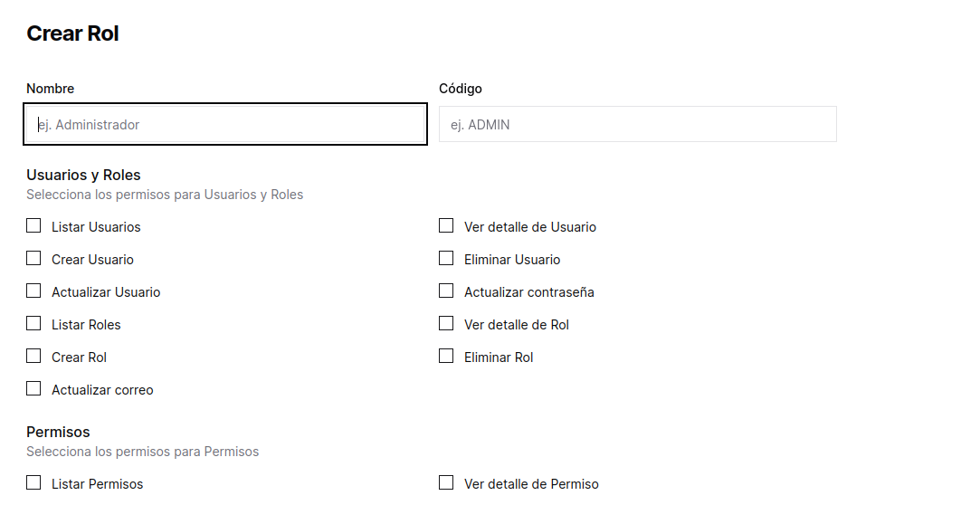
Task: Click the Crear Rol page title
Action: (72, 33)
